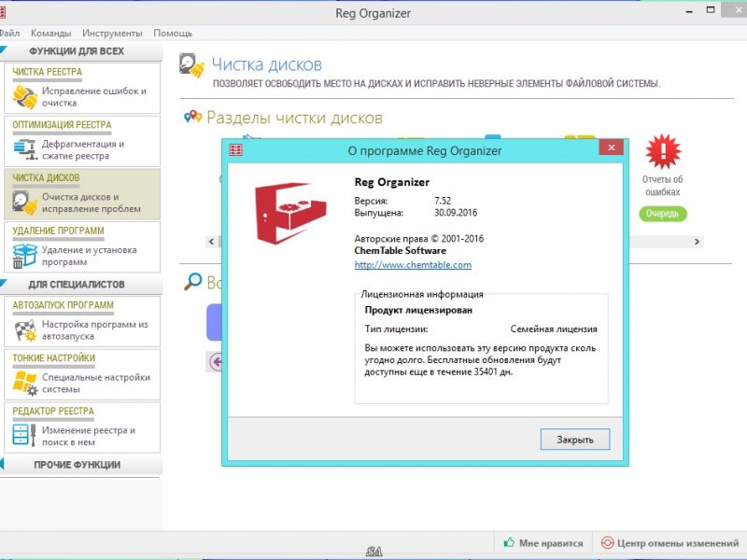Click the uninstall programs box icon
The image size is (747, 560).
click(x=25, y=256)
